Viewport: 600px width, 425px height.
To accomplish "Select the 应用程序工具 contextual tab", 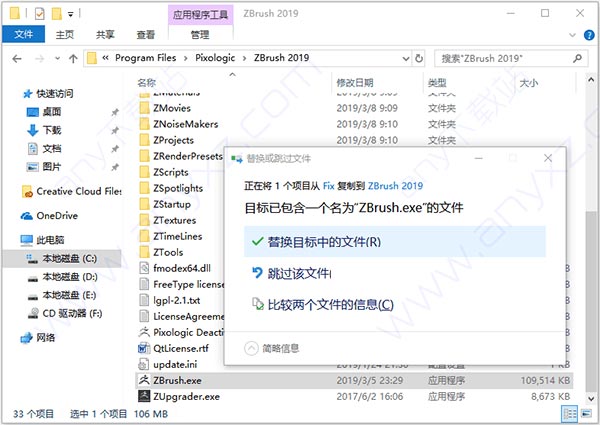I will tap(200, 15).
